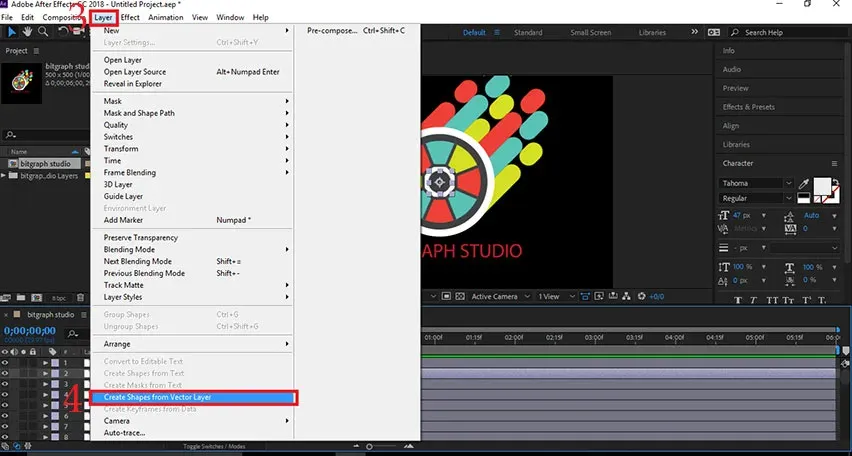Hide layer 2 with its eye icon
Screen dimensions: 852x456
coord(5,373)
